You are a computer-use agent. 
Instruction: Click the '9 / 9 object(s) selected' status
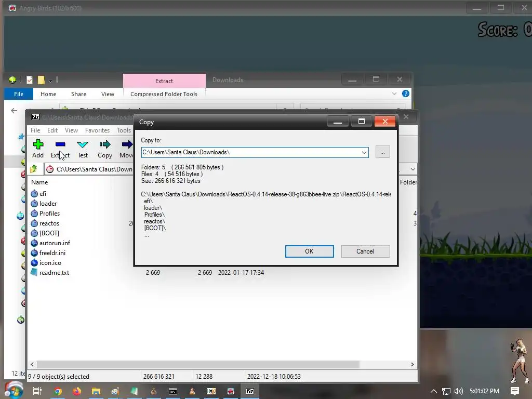click(x=59, y=377)
